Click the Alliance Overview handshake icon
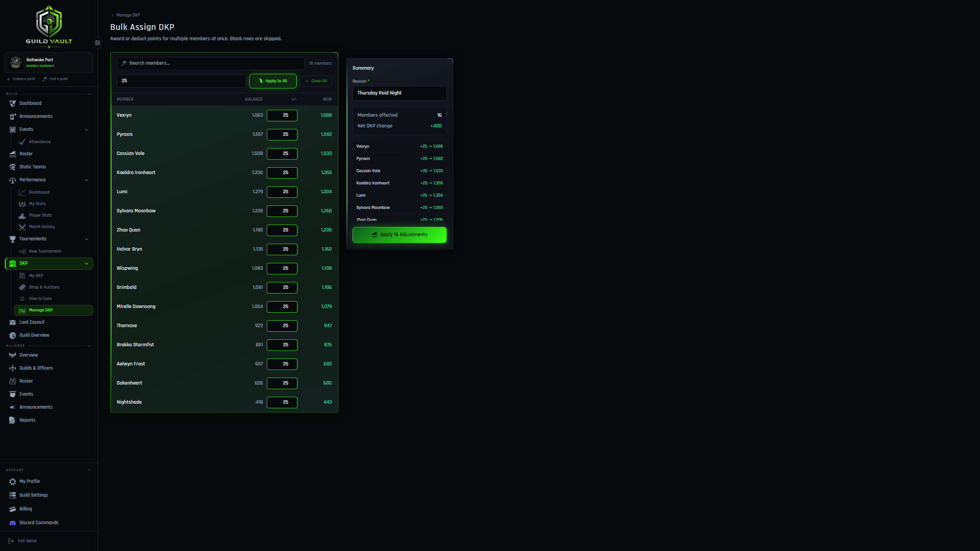This screenshot has width=980, height=551. point(13,355)
